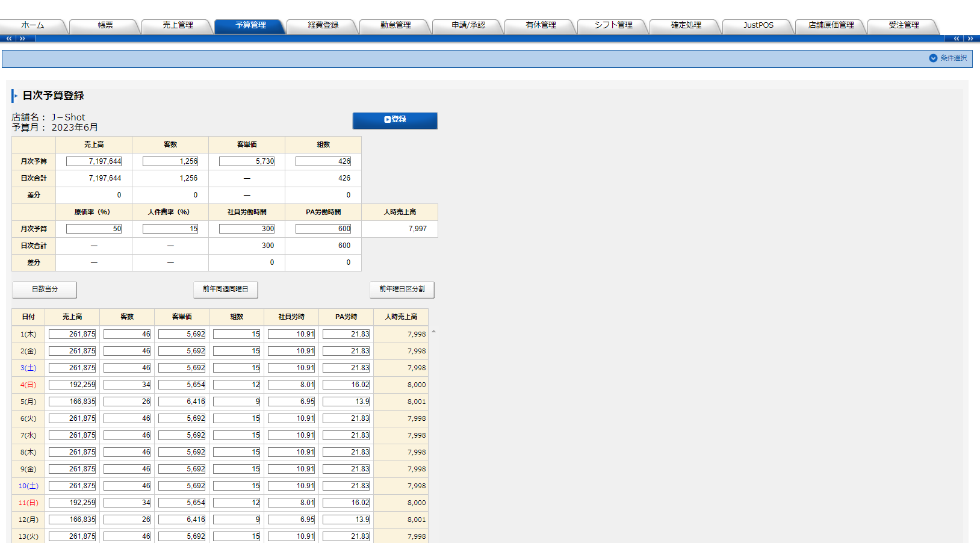This screenshot has width=980, height=546.
Task: Click the monthly budget 売上高 input field
Action: point(94,161)
